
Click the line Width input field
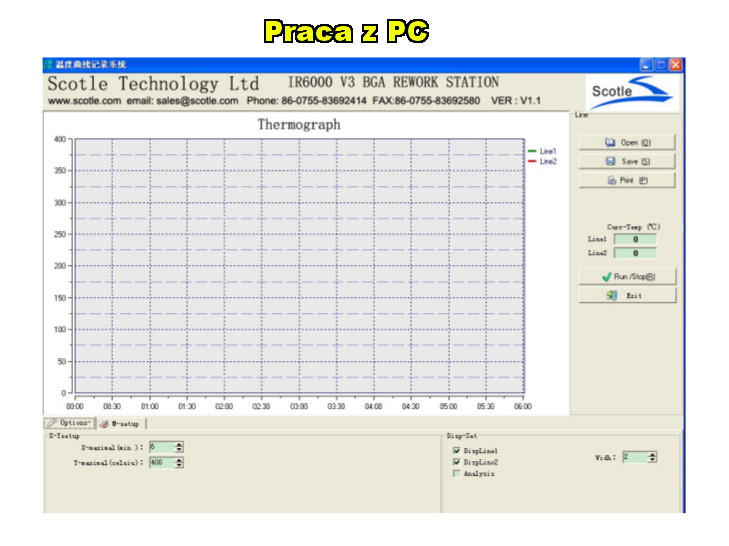click(635, 457)
